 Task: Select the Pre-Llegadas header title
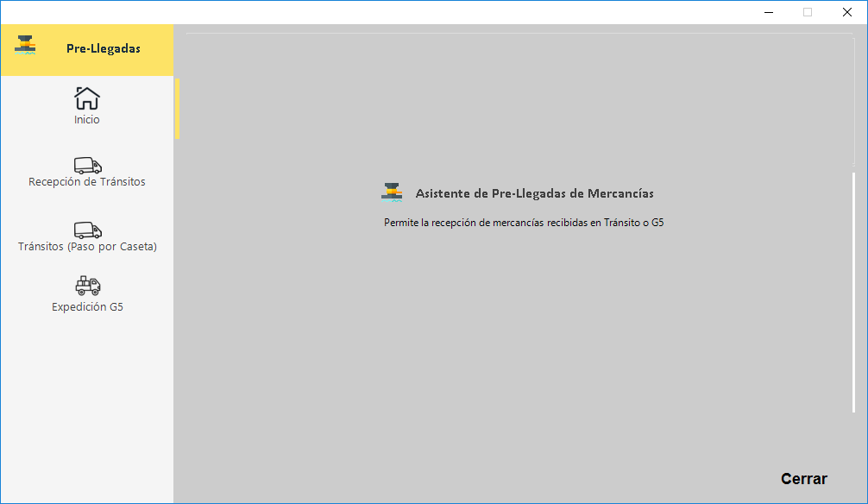(x=103, y=48)
